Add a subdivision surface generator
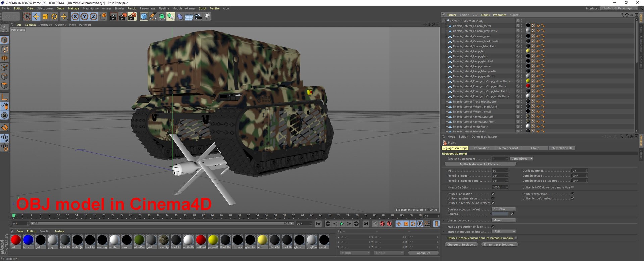This screenshot has width=644, height=261. (x=162, y=16)
